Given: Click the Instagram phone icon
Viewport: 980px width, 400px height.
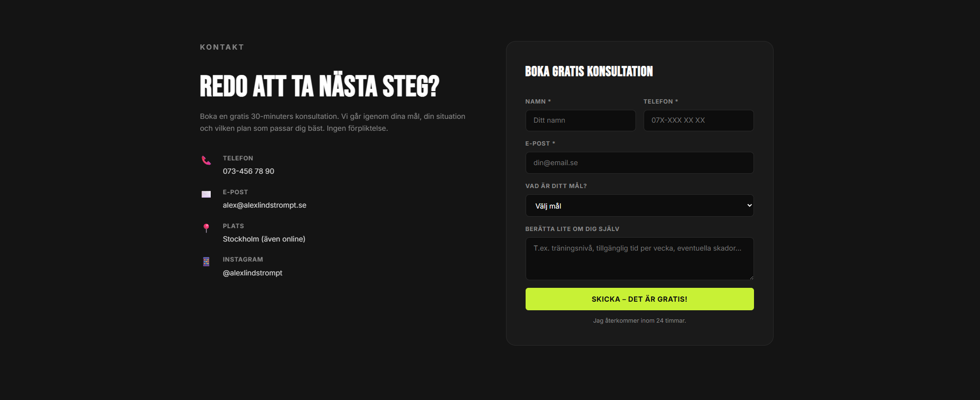Looking at the screenshot, I should pyautogui.click(x=206, y=262).
